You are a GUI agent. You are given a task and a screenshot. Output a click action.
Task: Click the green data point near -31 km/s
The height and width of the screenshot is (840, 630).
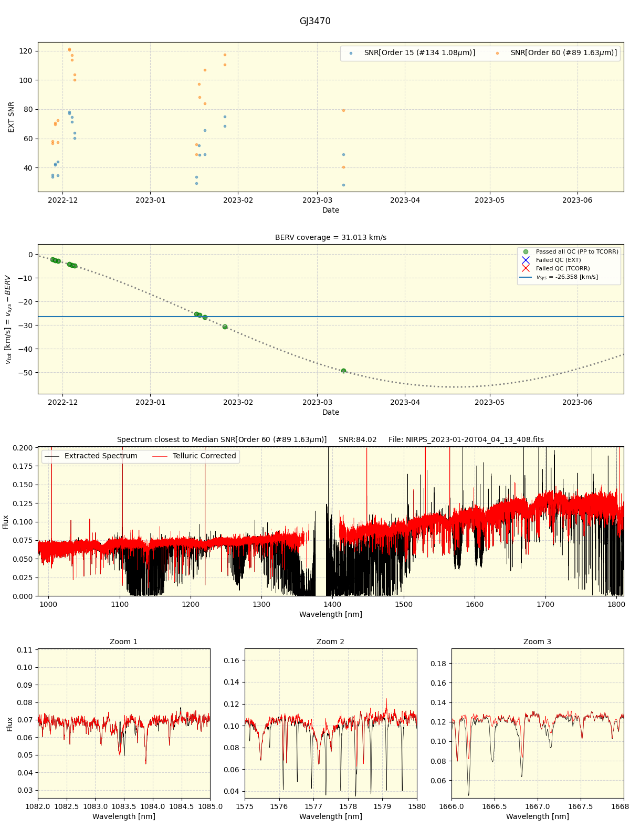pos(225,327)
